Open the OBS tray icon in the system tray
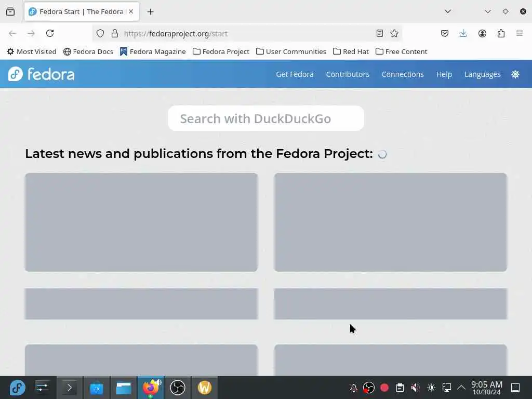Screen dimensions: 532x399 368,388
